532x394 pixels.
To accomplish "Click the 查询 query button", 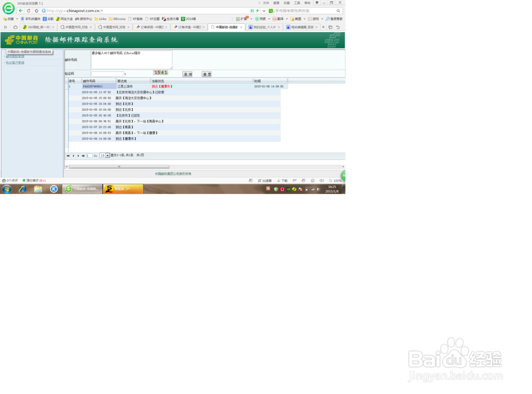I will 188,74.
